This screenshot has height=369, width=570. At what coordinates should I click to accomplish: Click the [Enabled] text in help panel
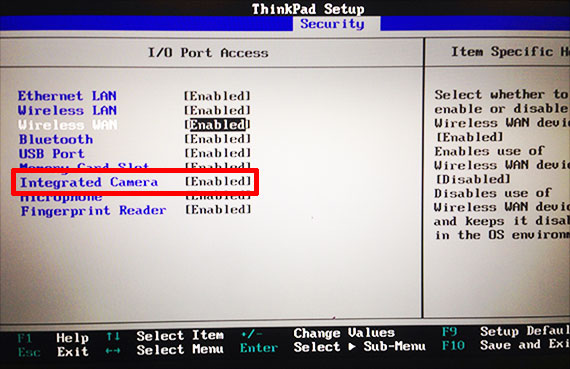coord(469,137)
